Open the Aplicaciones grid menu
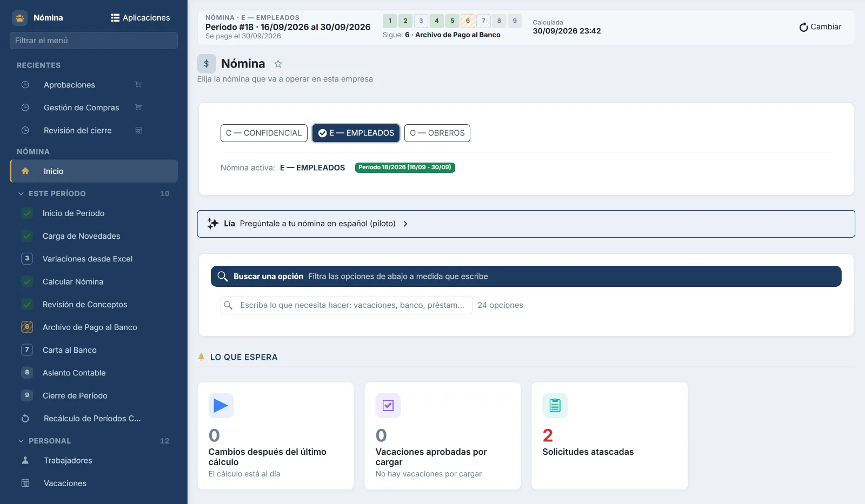This screenshot has height=504, width=865. click(141, 18)
